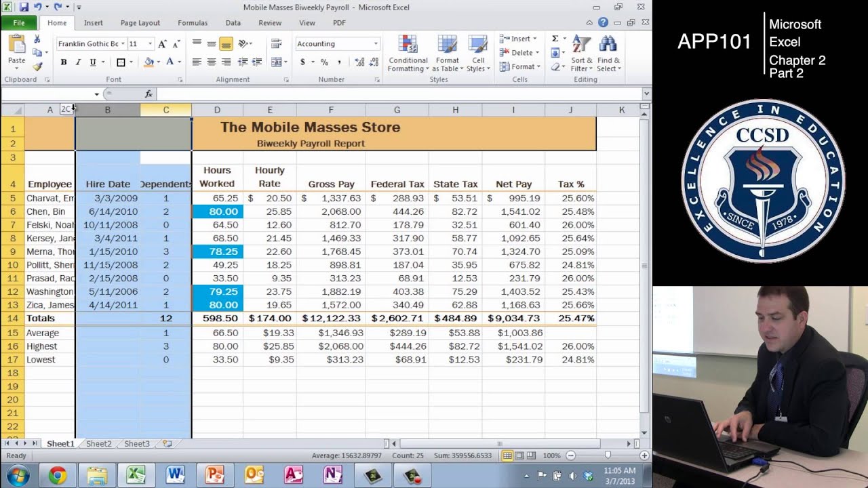868x488 pixels.
Task: Click the Orientation text angle icon
Action: click(x=243, y=44)
